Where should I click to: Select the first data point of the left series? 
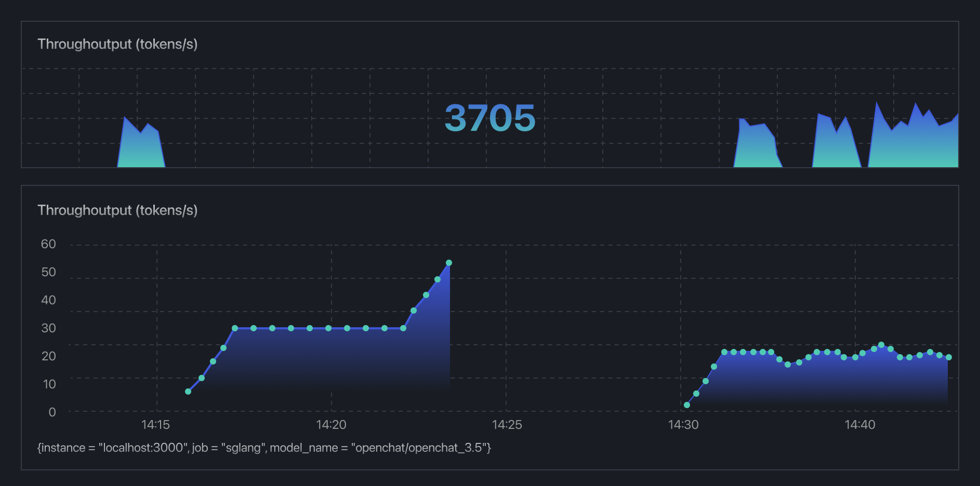[x=188, y=392]
